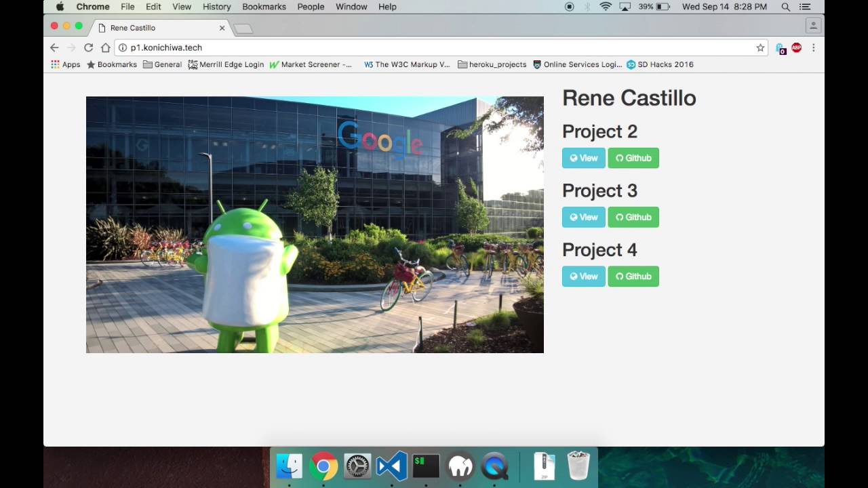Open the elephant app in the dock
Screen dimensions: 868x488
point(460,466)
